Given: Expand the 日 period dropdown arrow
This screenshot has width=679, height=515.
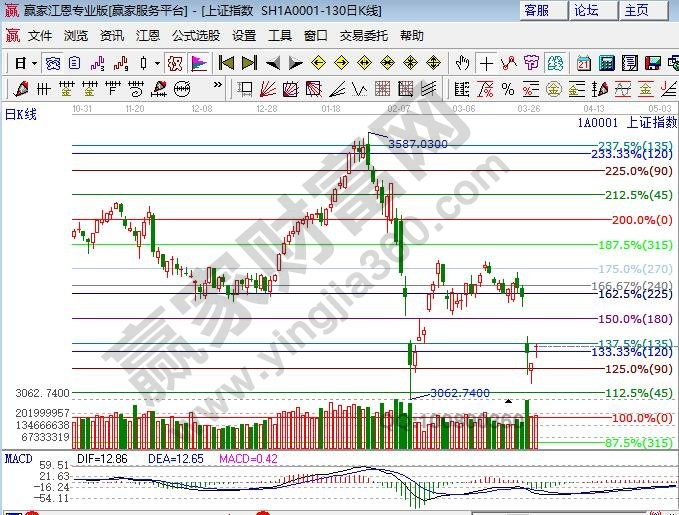Looking at the screenshot, I should point(34,62).
